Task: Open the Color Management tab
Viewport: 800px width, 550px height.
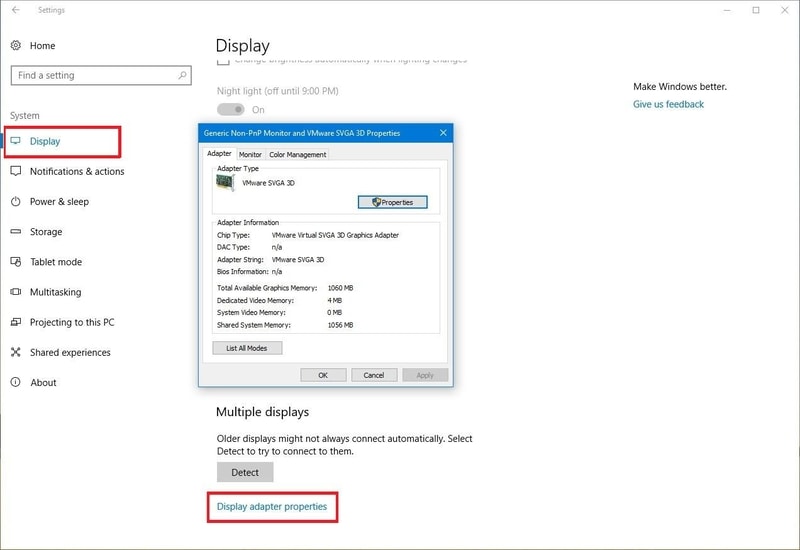Action: tap(297, 155)
